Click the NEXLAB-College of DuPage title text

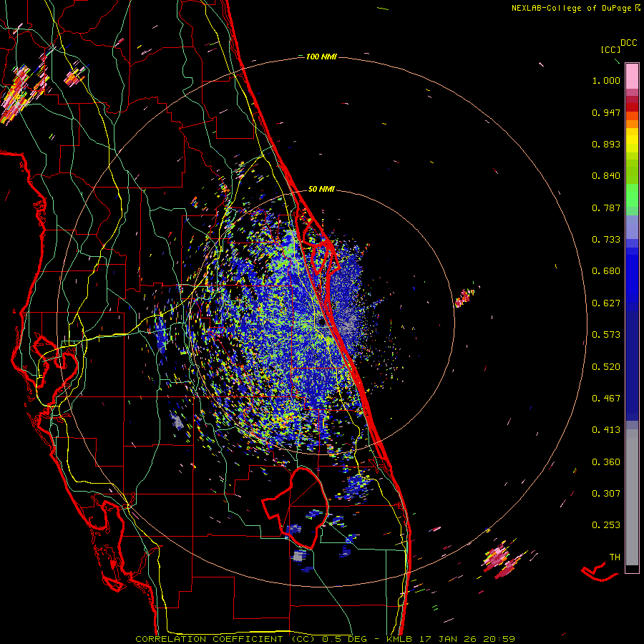(571, 8)
